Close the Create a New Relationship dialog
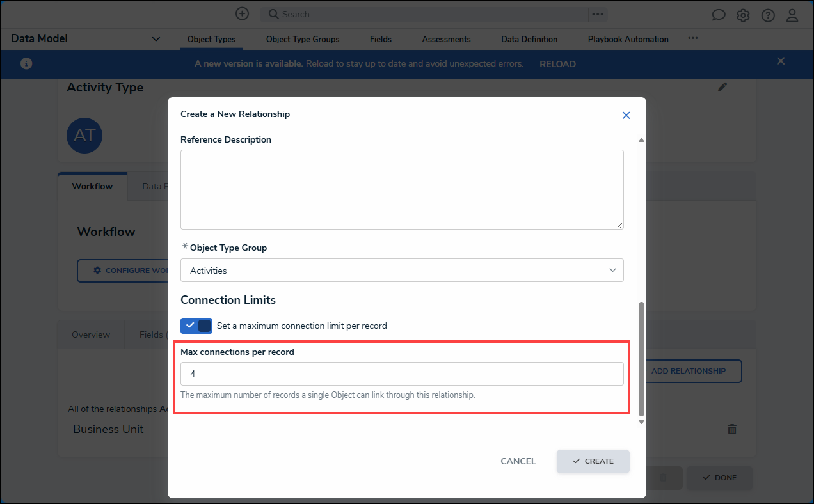The width and height of the screenshot is (814, 504). pyautogui.click(x=626, y=115)
